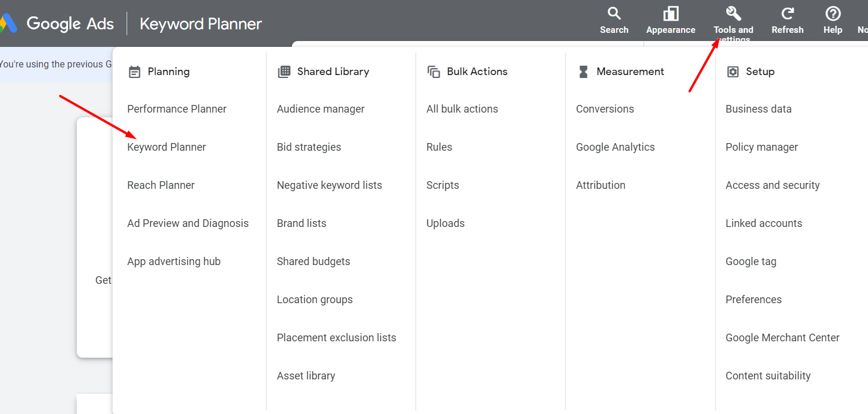Open the Appearance icon in header
Image resolution: width=868 pixels, height=414 pixels.
pyautogui.click(x=670, y=13)
